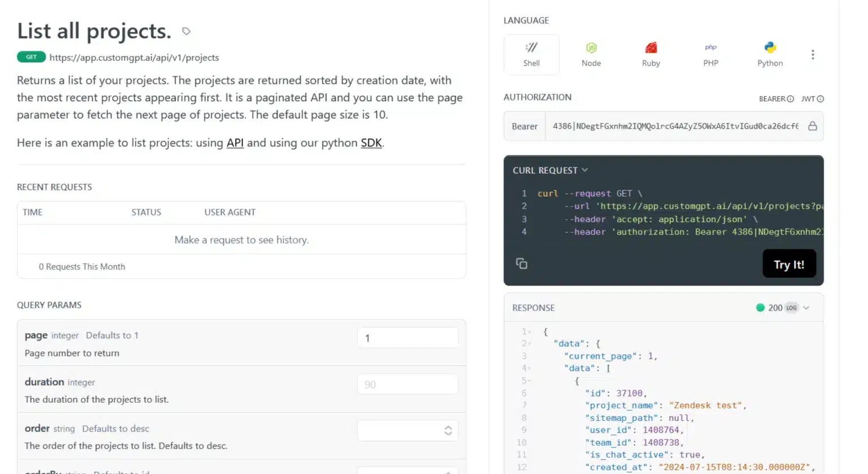
Task: Click the Shell prompt icon
Action: tap(531, 48)
